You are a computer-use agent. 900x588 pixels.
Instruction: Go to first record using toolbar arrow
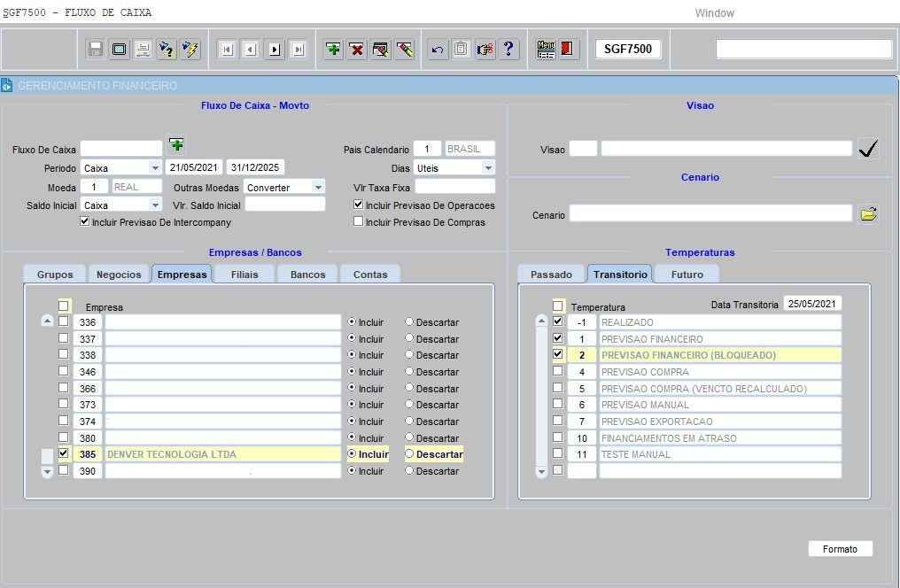pos(228,50)
